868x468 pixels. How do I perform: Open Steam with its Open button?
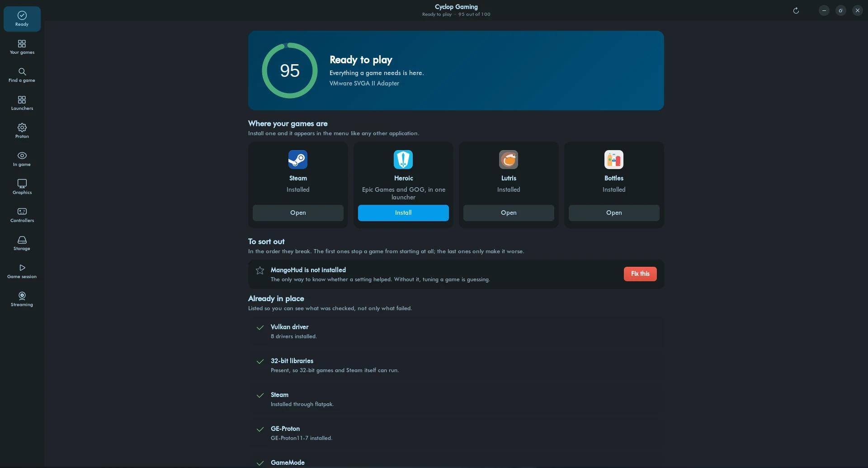coord(298,213)
